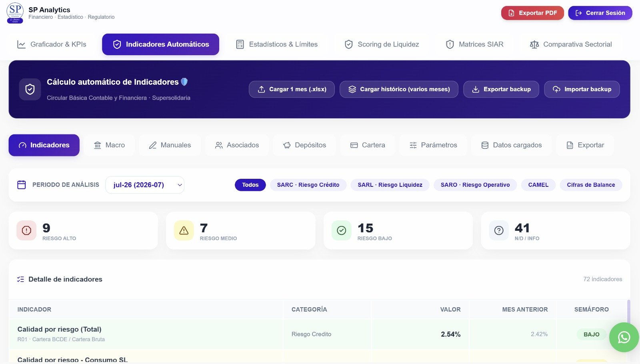Click the Importar backup button
640x364 pixels.
[x=582, y=89]
